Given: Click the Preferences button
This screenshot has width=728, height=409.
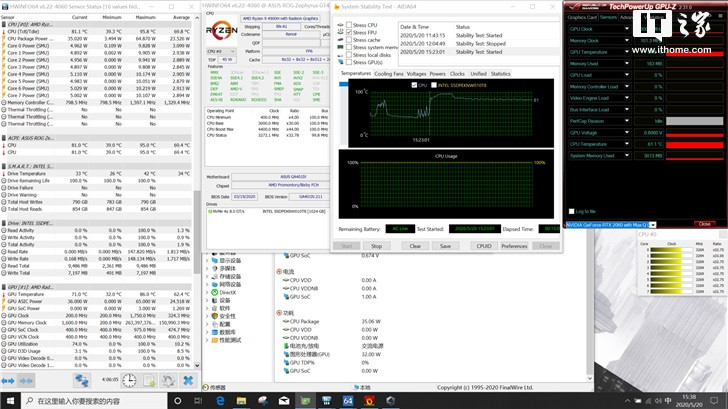Looking at the screenshot, I should [x=514, y=245].
